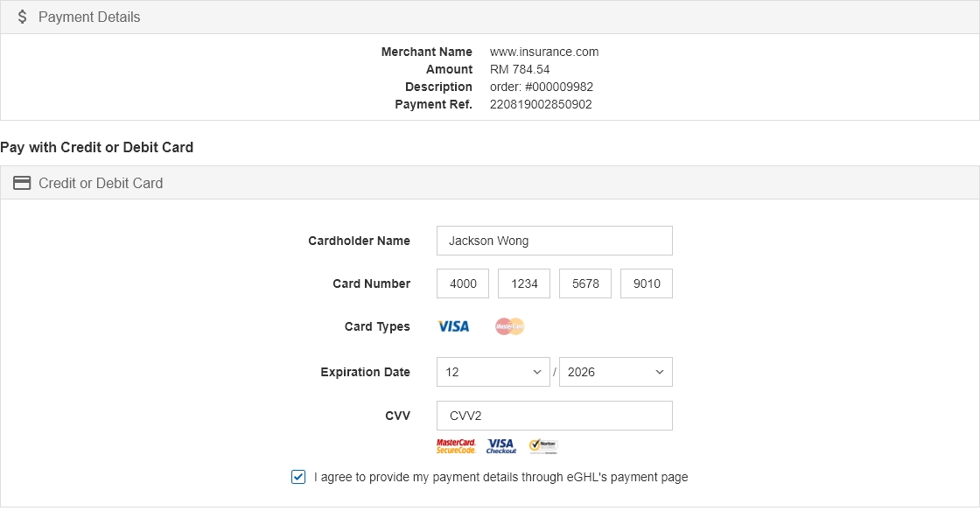This screenshot has width=980, height=525.
Task: Click the first card number box 4000
Action: (463, 283)
